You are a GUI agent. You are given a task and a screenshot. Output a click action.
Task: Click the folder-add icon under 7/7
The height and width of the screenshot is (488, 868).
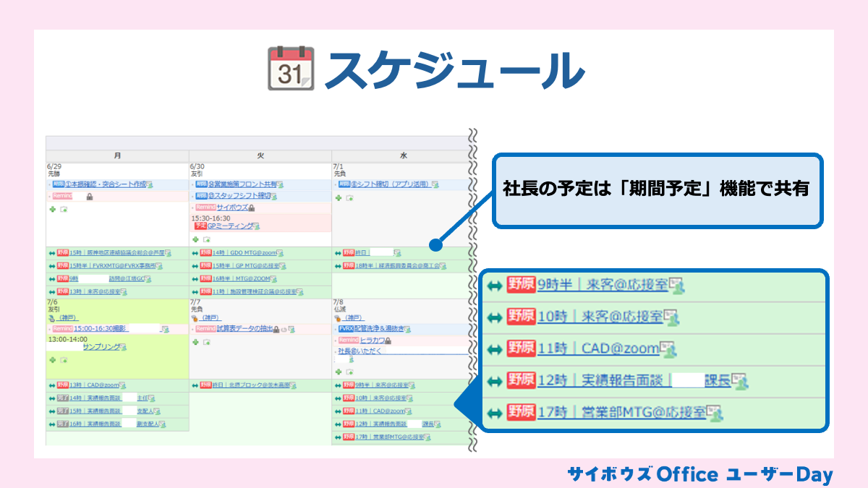point(207,342)
